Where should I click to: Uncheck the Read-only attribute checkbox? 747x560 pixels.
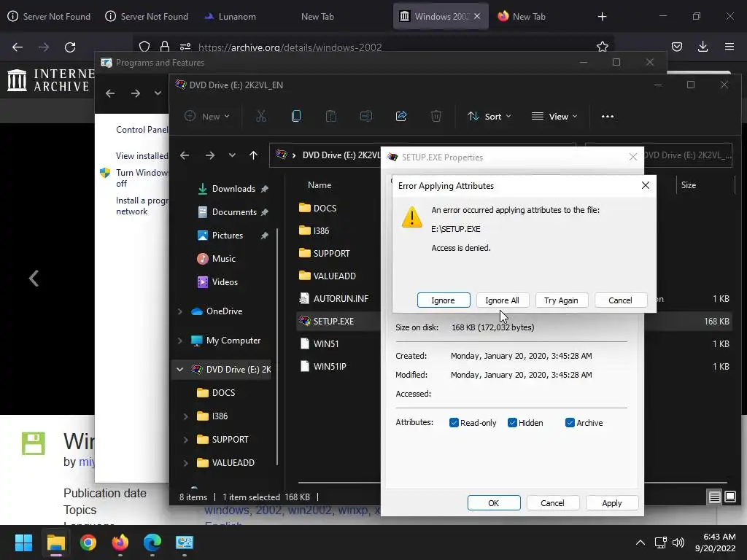(x=454, y=423)
